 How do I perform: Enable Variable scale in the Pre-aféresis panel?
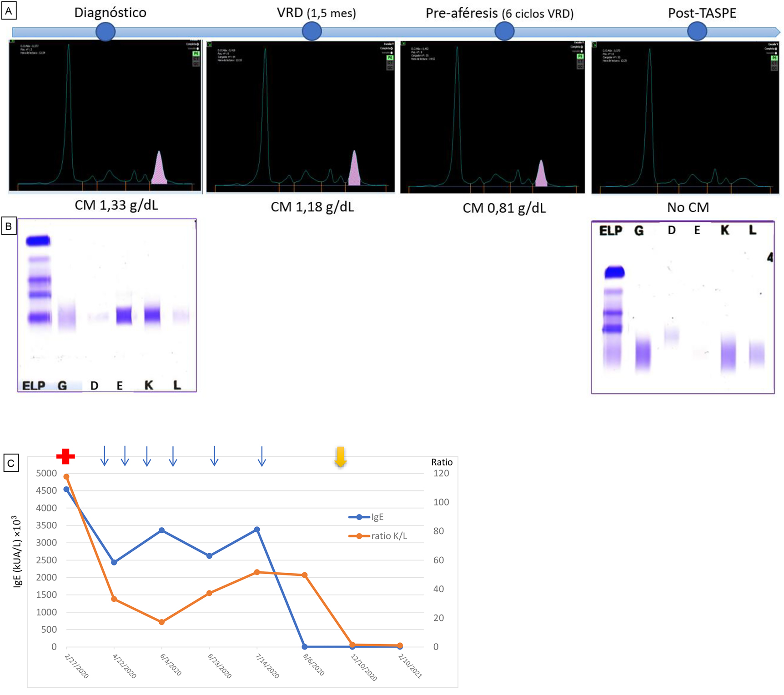pos(581,51)
